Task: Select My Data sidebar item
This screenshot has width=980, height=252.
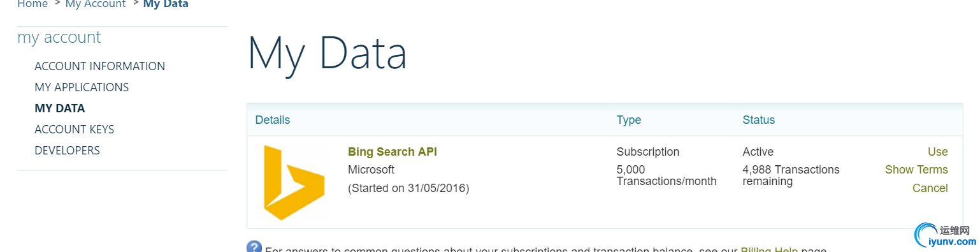Action: tap(60, 108)
